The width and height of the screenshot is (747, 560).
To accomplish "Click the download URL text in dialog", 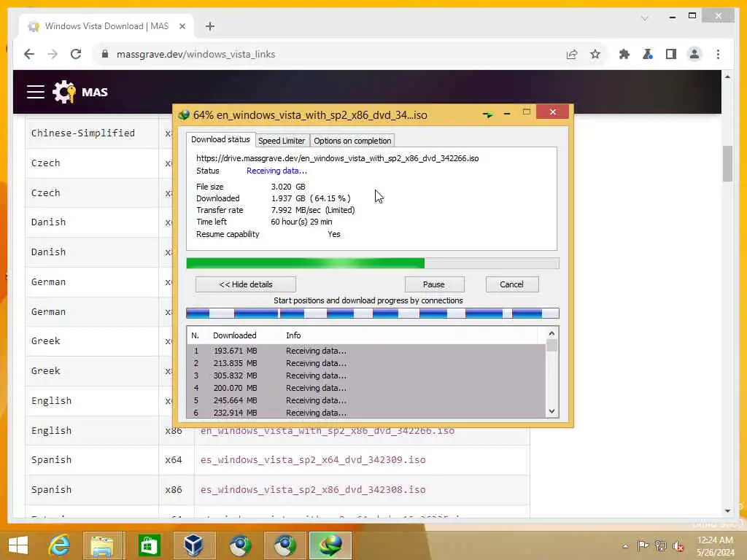I will click(x=337, y=158).
